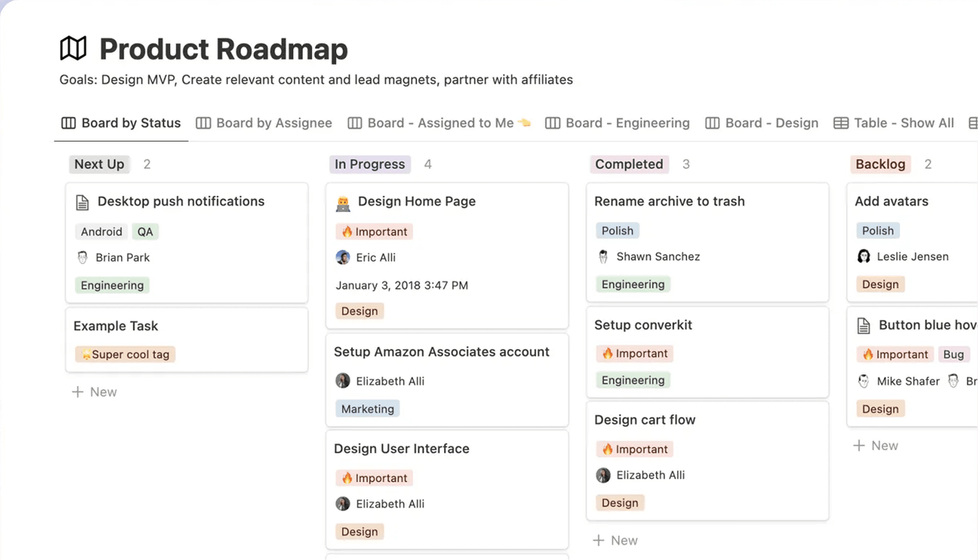Viewport: 978px width, 560px height.
Task: Add a New card in Backlog column
Action: [x=876, y=446]
